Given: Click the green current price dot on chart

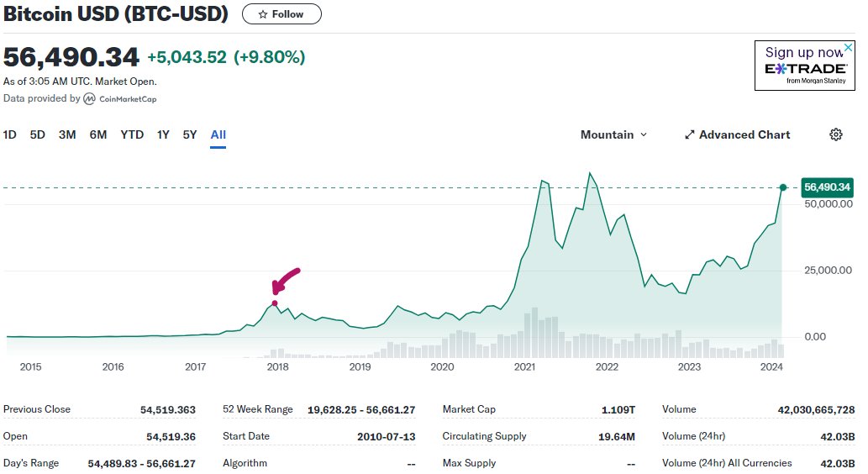Looking at the screenshot, I should click(783, 187).
